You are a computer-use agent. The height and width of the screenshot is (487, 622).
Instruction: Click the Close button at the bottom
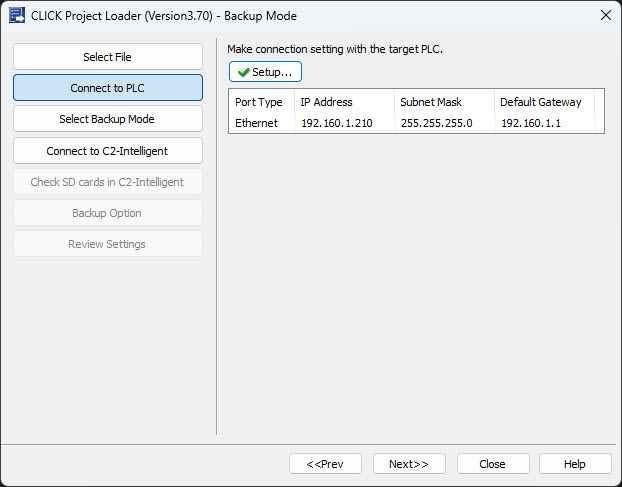(x=493, y=464)
